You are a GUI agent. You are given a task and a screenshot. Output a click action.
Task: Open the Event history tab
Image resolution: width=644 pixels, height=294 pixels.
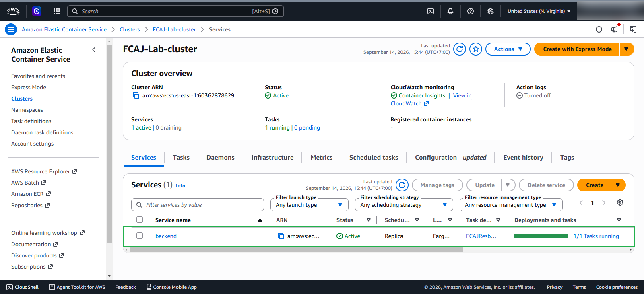point(523,158)
